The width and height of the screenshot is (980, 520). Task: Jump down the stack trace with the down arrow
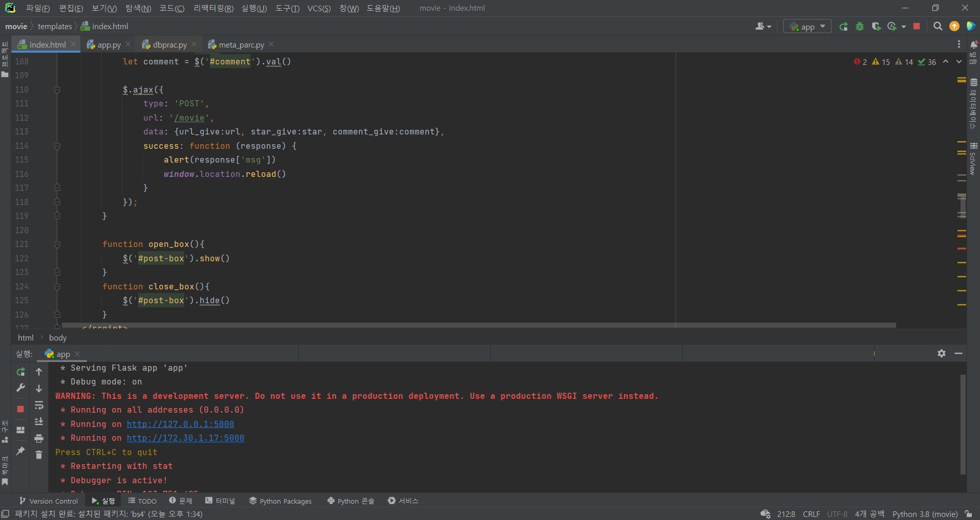pyautogui.click(x=39, y=389)
